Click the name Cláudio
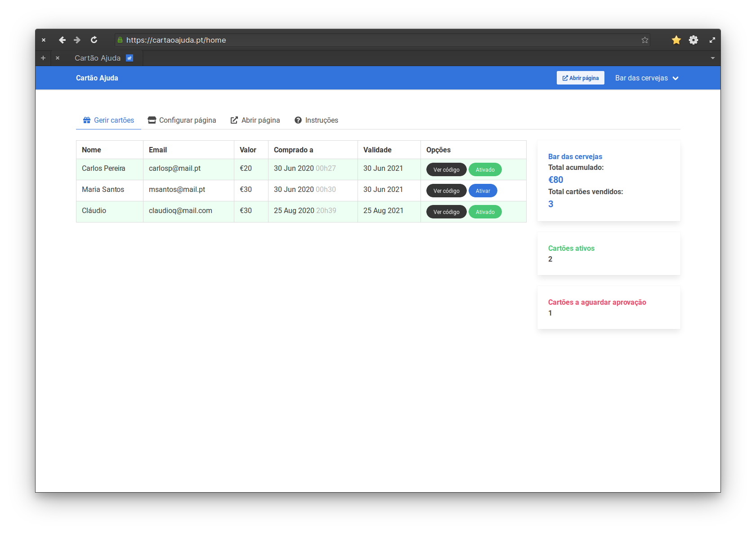 94,210
